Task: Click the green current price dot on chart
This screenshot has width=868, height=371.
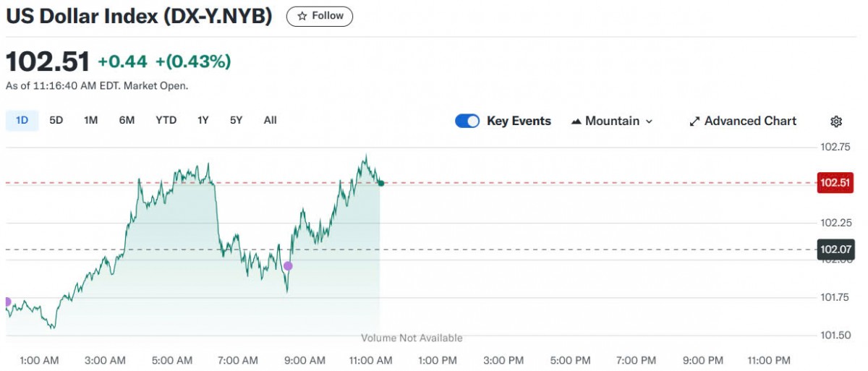Action: [380, 183]
